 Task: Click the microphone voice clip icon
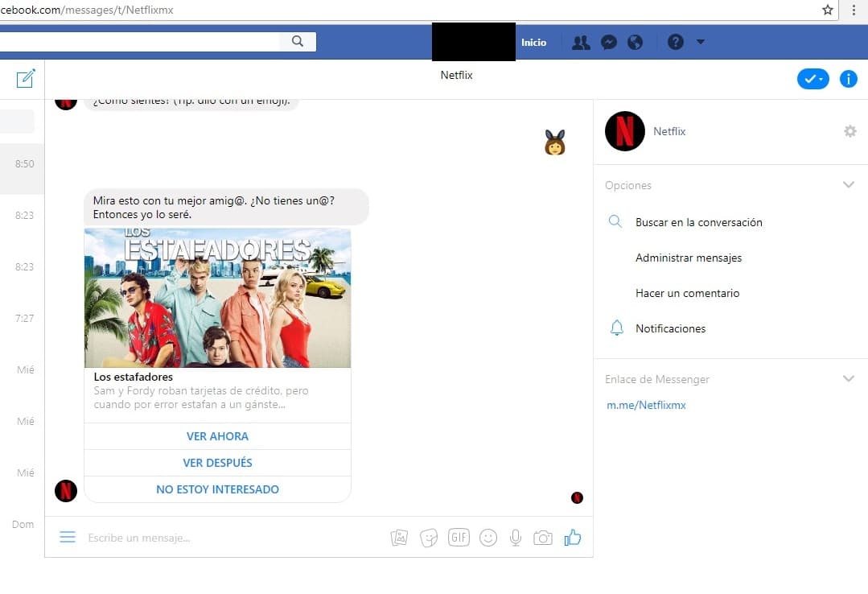(x=516, y=538)
